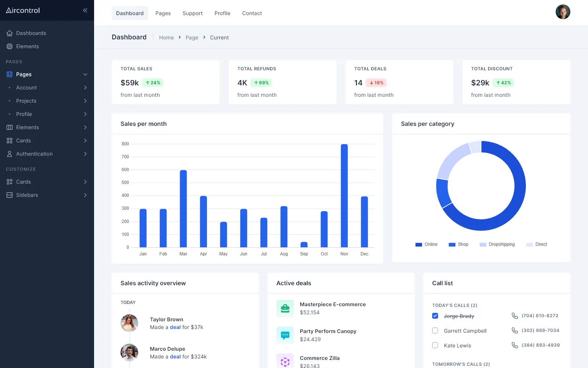588x368 pixels.
Task: Click phone icon next to (704) 610-8272
Action: tap(515, 316)
